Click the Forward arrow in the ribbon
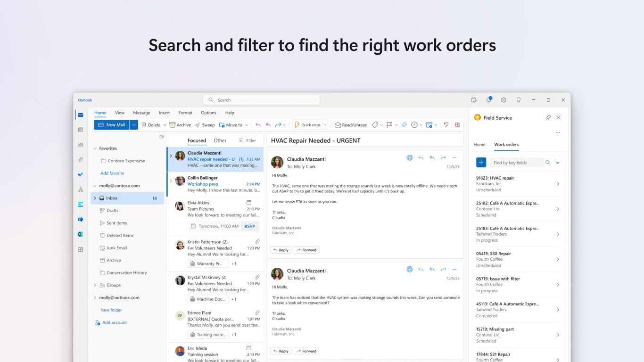 (x=278, y=125)
